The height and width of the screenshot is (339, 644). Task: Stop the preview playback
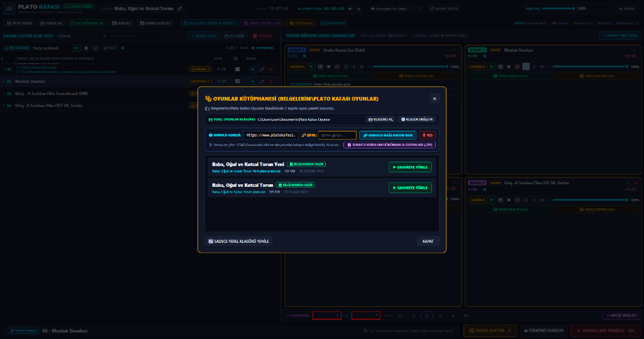coord(86,48)
